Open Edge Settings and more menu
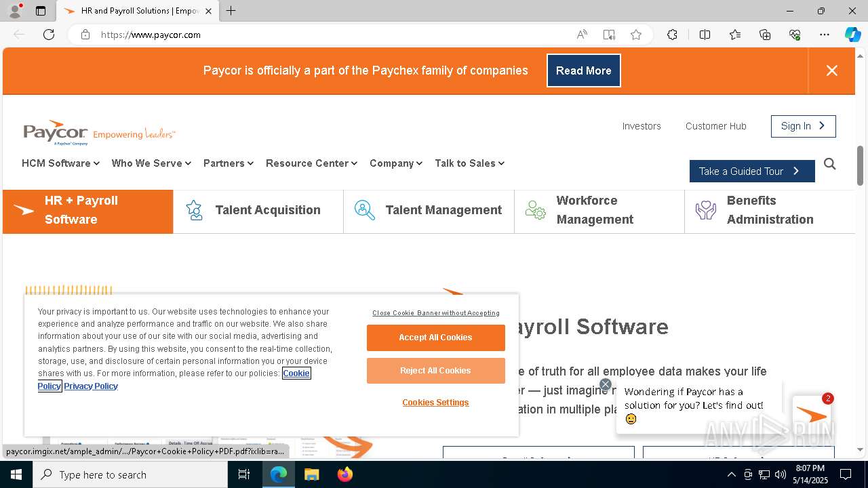Viewport: 868px width, 488px height. point(825,35)
